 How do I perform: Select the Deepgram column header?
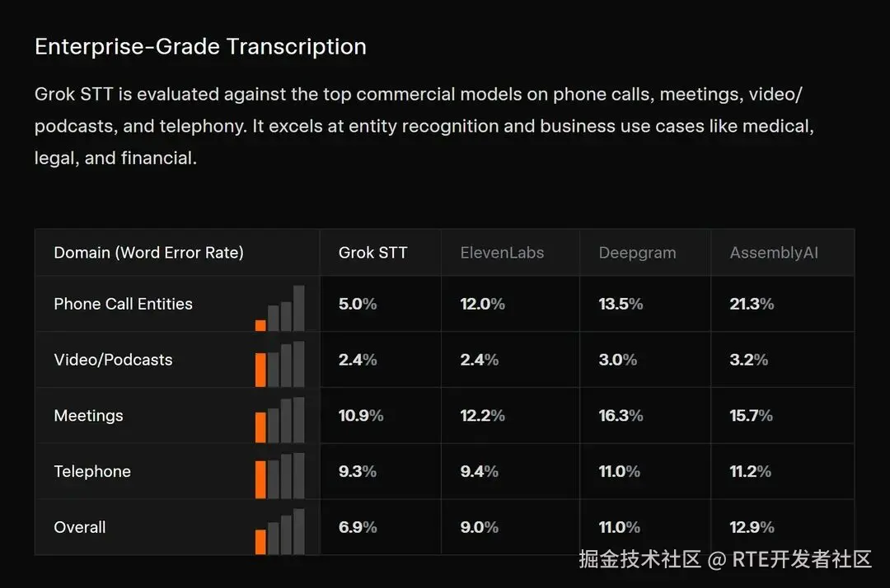[637, 253]
